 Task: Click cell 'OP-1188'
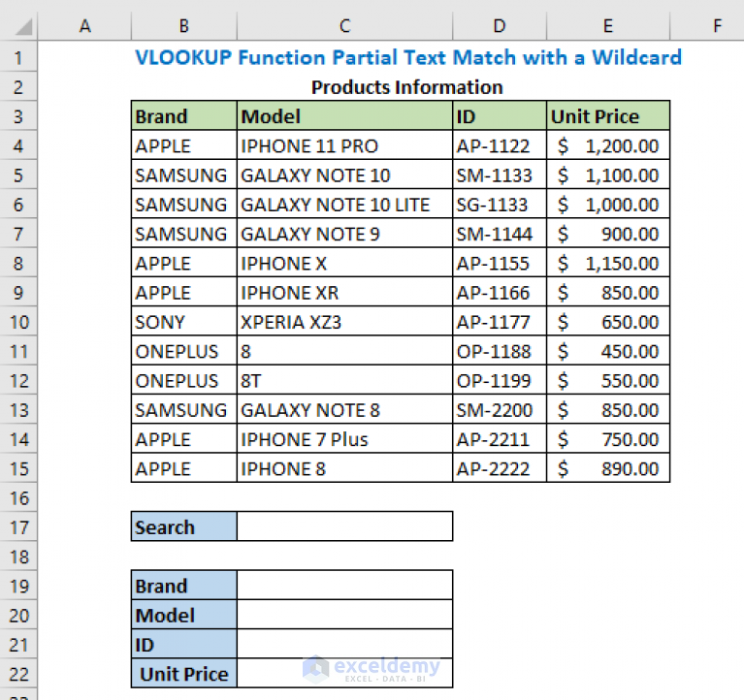500,351
